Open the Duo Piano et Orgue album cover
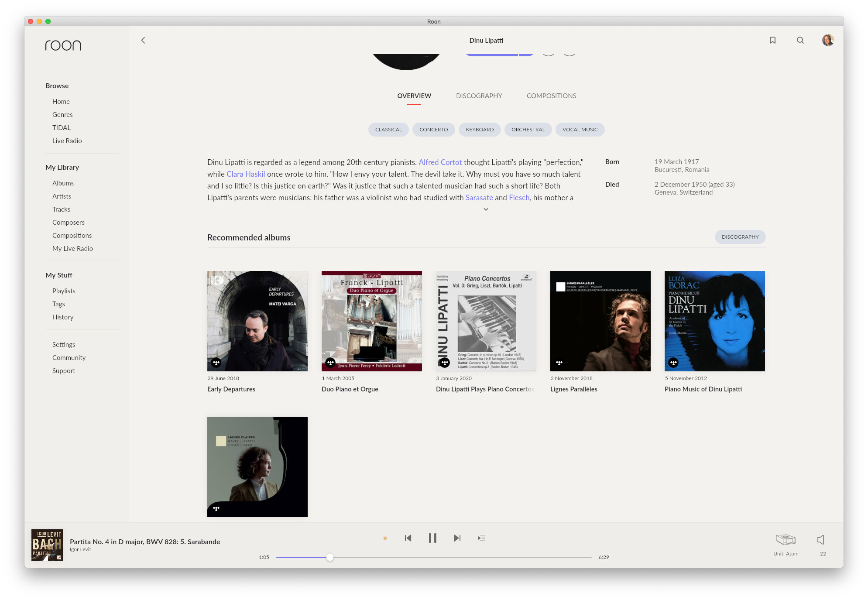This screenshot has width=868, height=600. pyautogui.click(x=372, y=321)
